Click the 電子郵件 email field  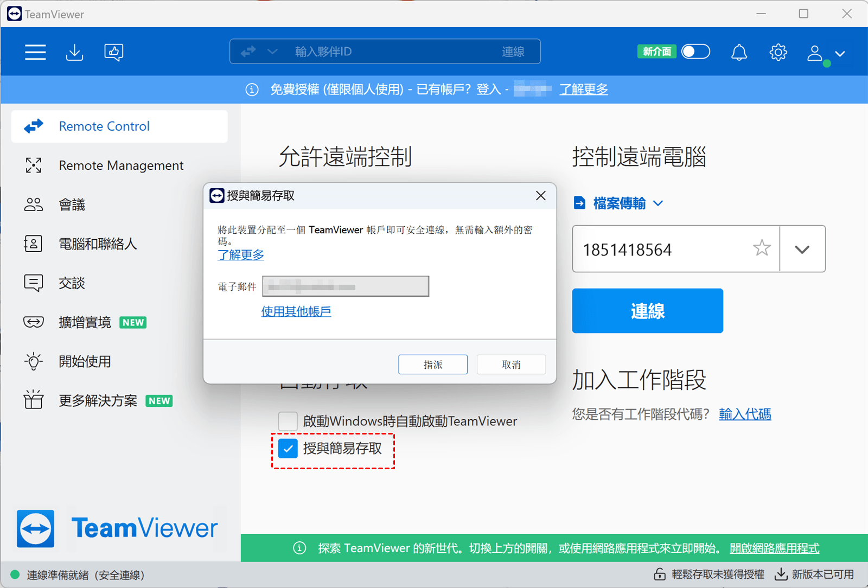(x=346, y=286)
